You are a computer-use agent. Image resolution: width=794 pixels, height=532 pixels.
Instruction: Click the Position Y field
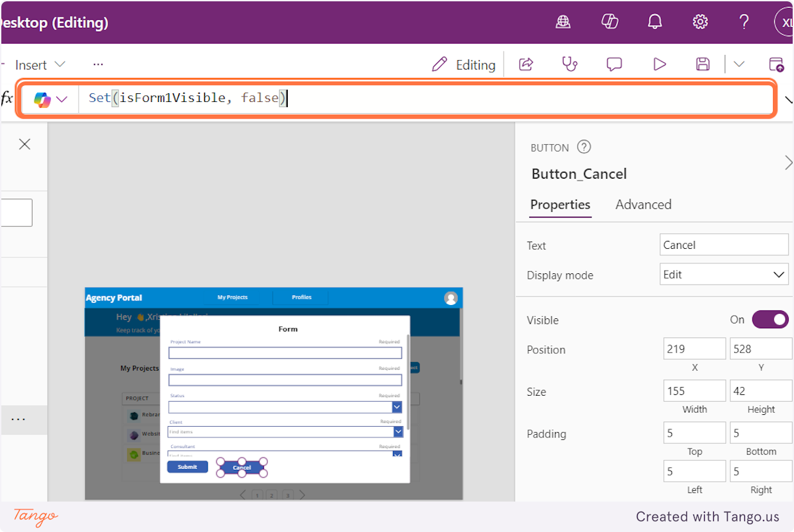(x=761, y=349)
